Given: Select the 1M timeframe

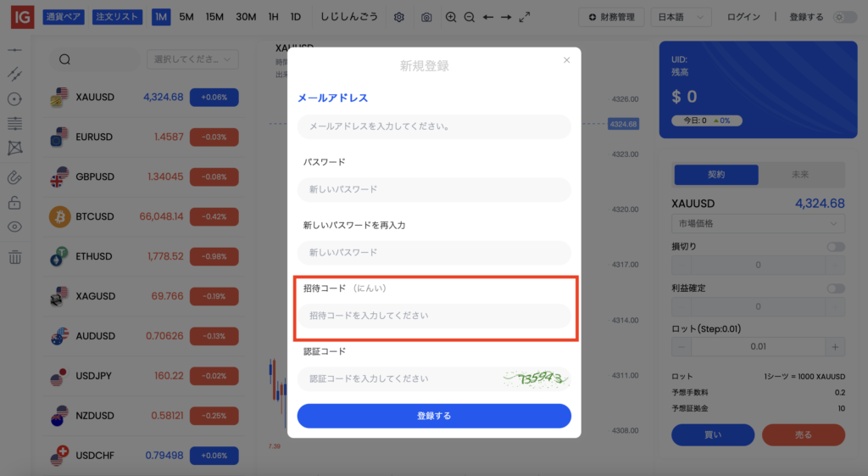Looking at the screenshot, I should tap(161, 17).
